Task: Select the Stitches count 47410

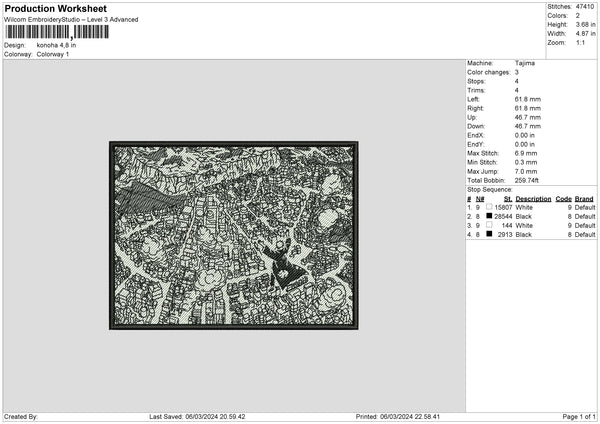Action: (586, 6)
